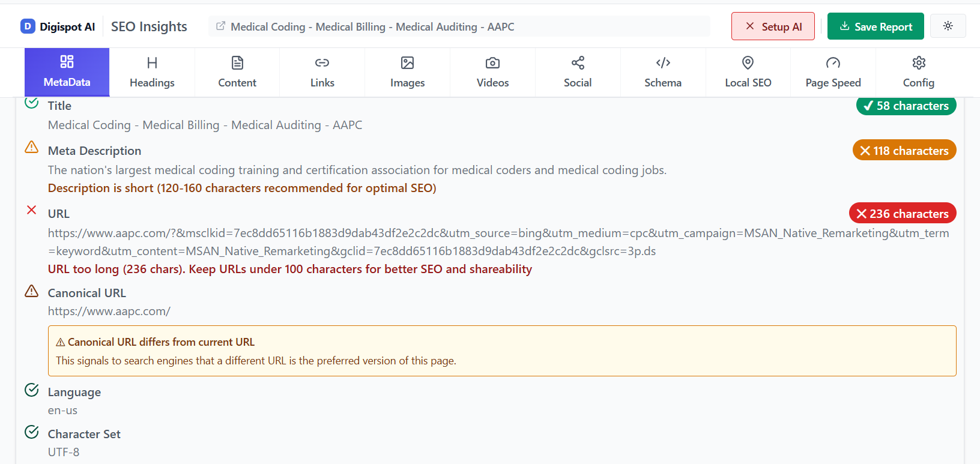
Task: Click the Images picture icon
Action: tap(407, 62)
